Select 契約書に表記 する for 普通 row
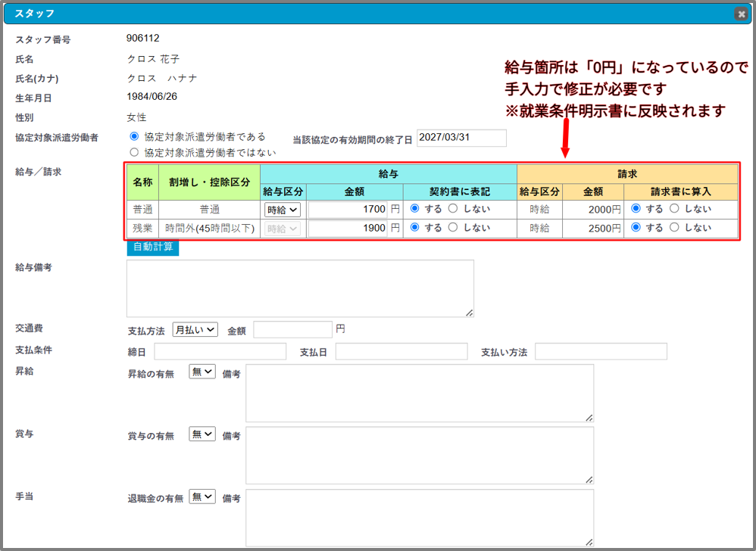Viewport: 756px width, 551px height. [414, 209]
